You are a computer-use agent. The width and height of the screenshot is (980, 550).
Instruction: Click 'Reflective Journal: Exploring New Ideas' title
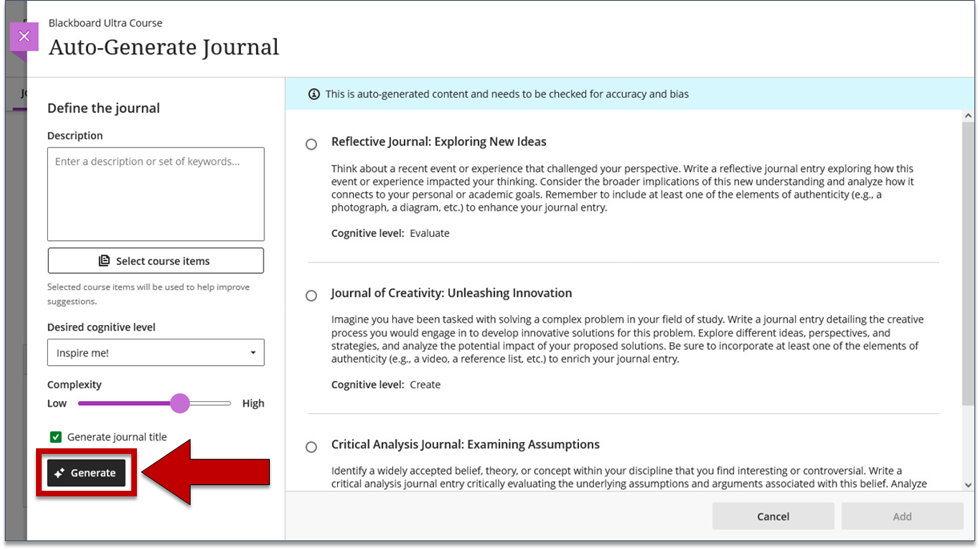click(x=439, y=142)
